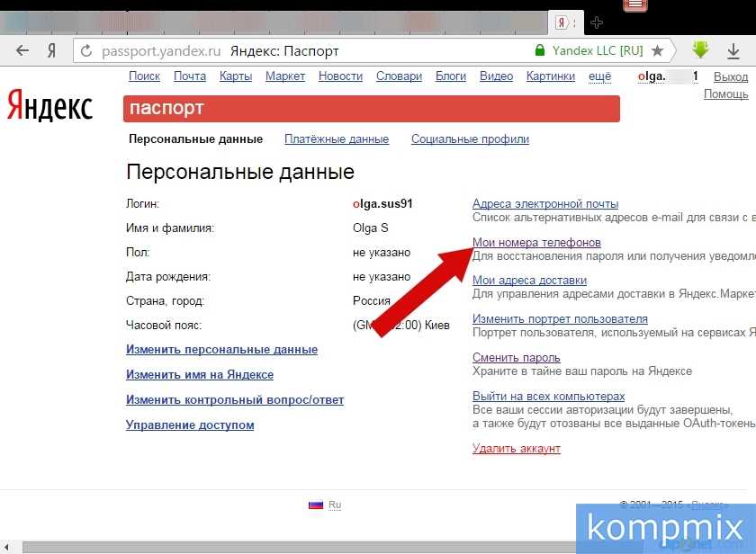Click the red паспорт header banner
The height and width of the screenshot is (554, 756).
(x=371, y=109)
